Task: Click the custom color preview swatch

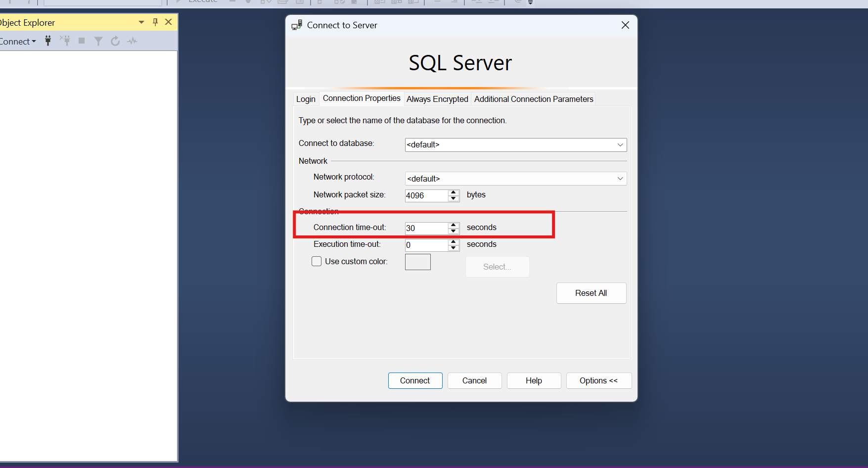Action: [x=418, y=262]
